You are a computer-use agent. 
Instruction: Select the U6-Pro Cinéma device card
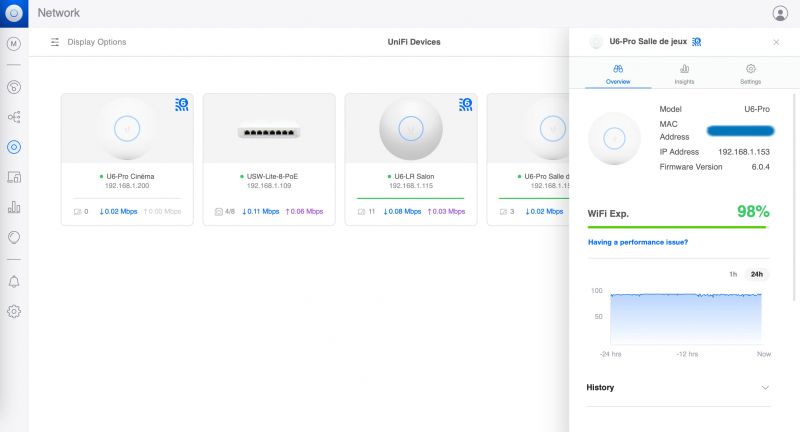click(127, 159)
